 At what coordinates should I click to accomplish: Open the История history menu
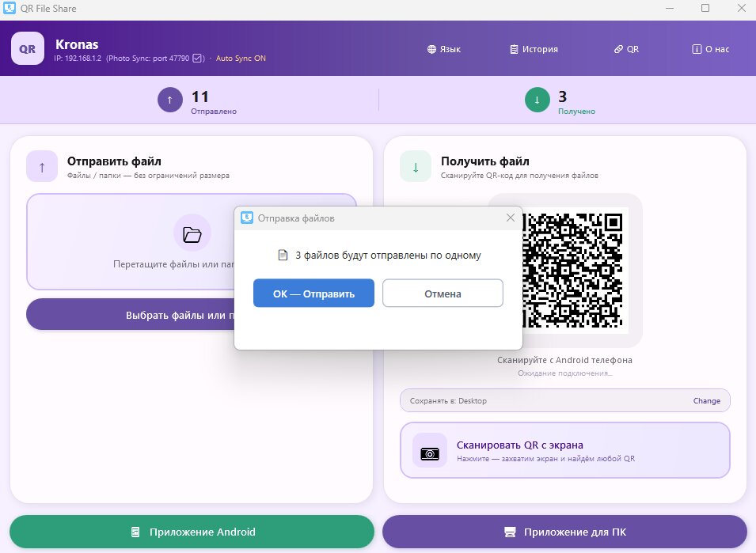534,49
